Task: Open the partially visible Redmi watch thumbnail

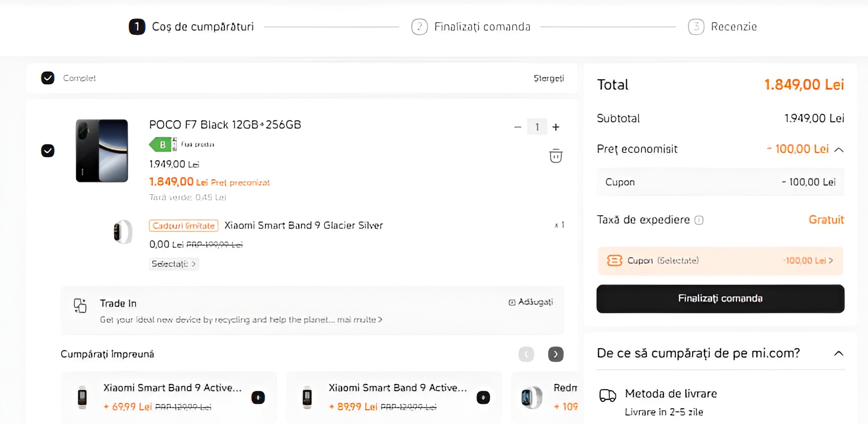Action: point(532,397)
